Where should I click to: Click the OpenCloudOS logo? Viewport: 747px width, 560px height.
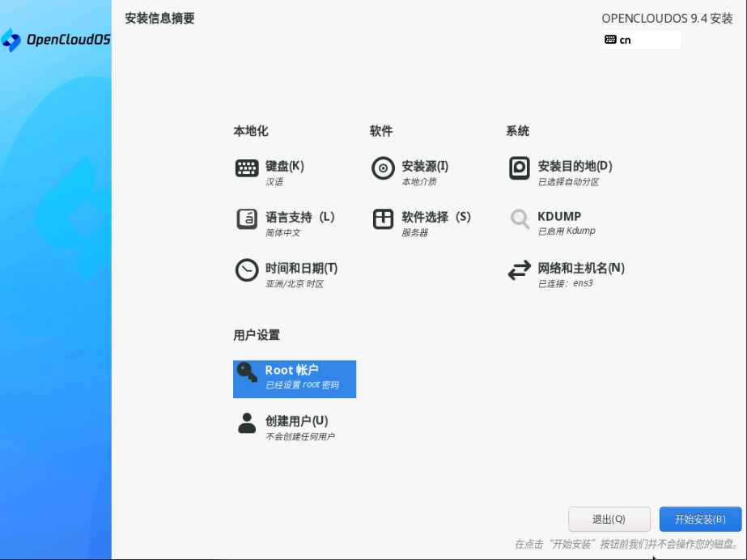click(x=55, y=40)
